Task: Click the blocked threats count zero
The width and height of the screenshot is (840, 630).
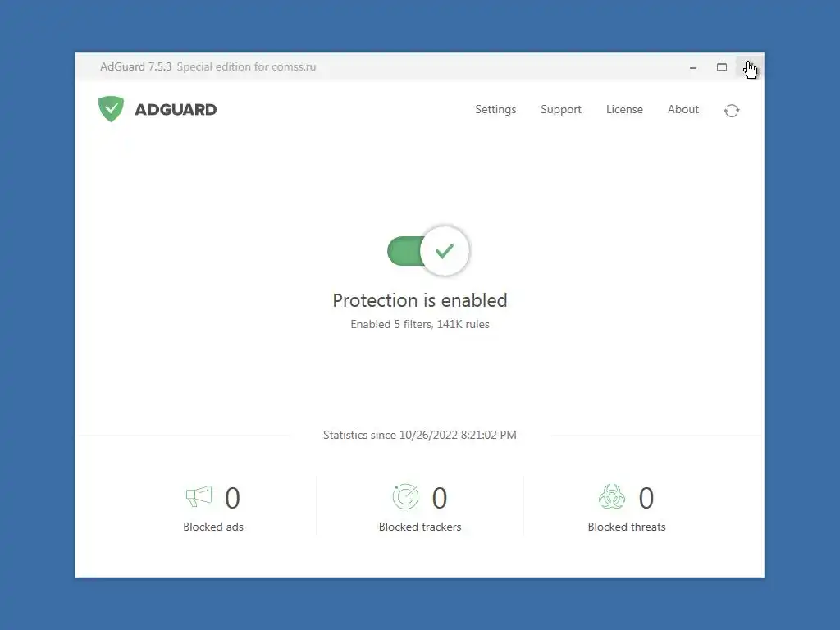Action: click(646, 498)
